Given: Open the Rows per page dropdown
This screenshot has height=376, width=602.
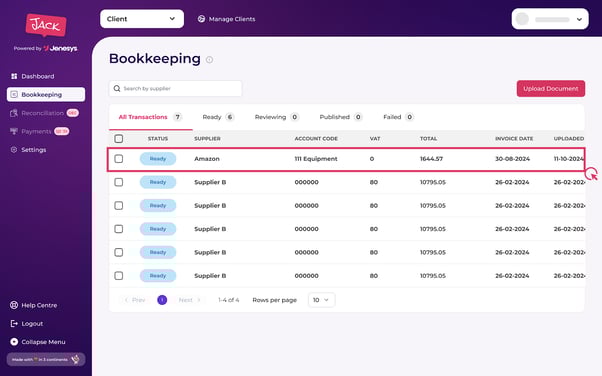Looking at the screenshot, I should point(321,300).
